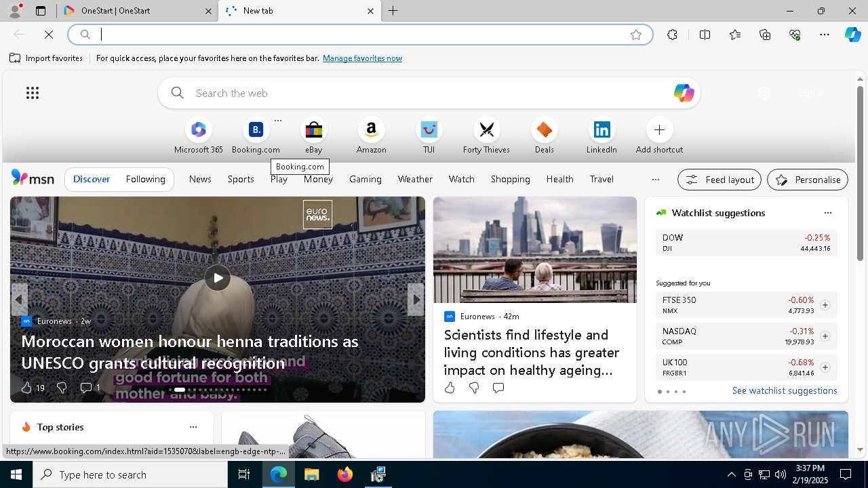Open Personalise settings
Screen dimensions: 868x488
point(808,180)
